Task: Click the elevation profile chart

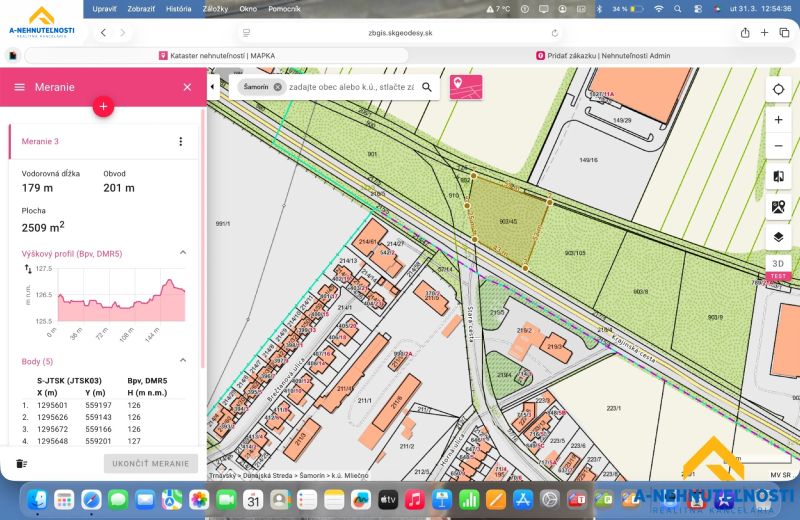Action: (x=121, y=295)
